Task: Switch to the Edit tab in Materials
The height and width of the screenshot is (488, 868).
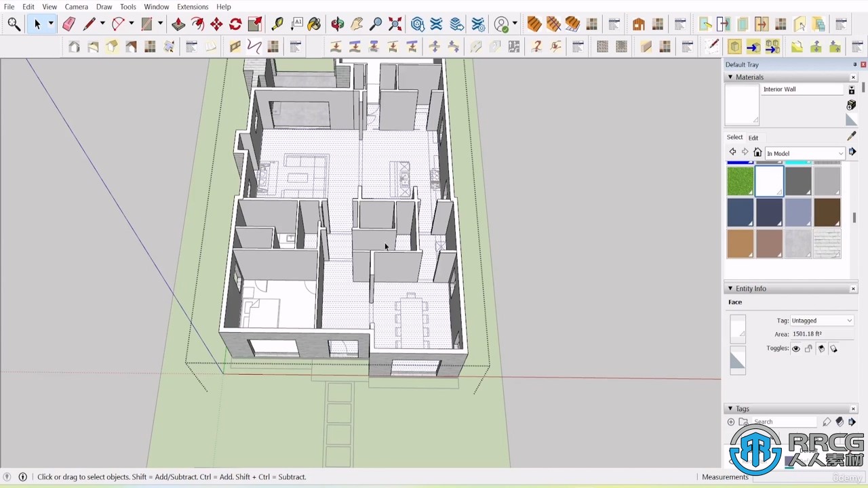Action: coord(753,138)
